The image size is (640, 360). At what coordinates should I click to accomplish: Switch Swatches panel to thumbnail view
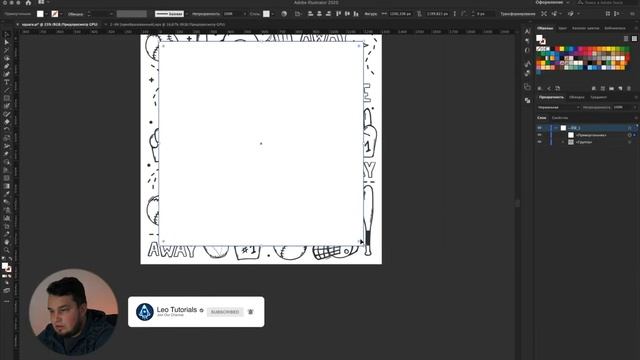tap(634, 38)
